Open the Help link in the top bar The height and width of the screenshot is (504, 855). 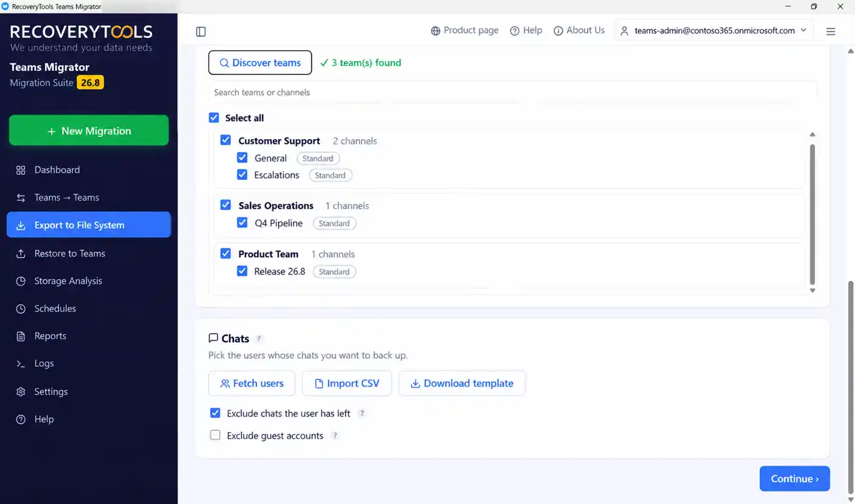point(526,31)
